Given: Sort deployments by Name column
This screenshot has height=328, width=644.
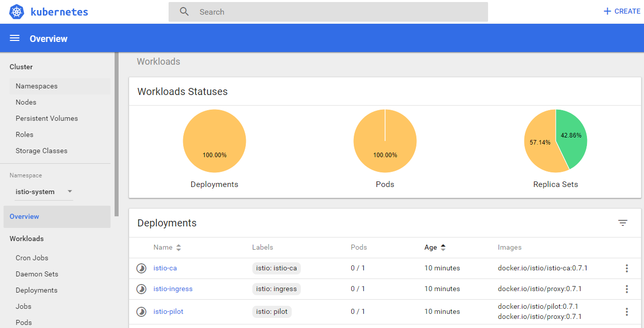Looking at the screenshot, I should [x=167, y=248].
